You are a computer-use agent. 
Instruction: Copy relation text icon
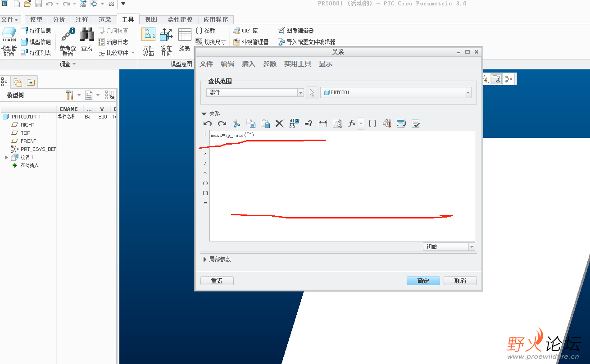(251, 123)
